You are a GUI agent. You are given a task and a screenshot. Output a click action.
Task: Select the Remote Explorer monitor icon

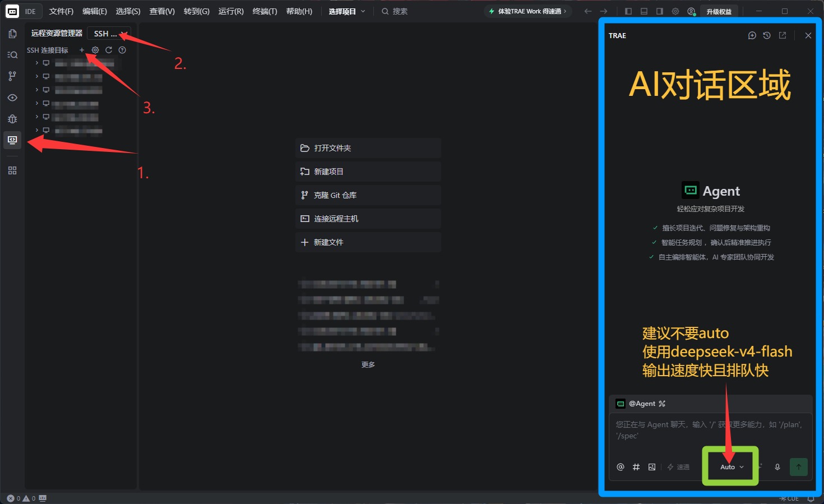[x=12, y=140]
